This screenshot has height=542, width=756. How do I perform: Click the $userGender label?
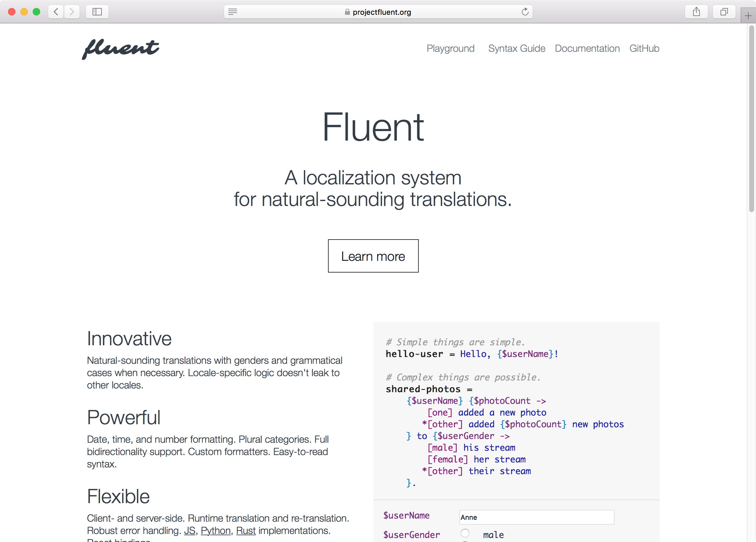(x=412, y=535)
